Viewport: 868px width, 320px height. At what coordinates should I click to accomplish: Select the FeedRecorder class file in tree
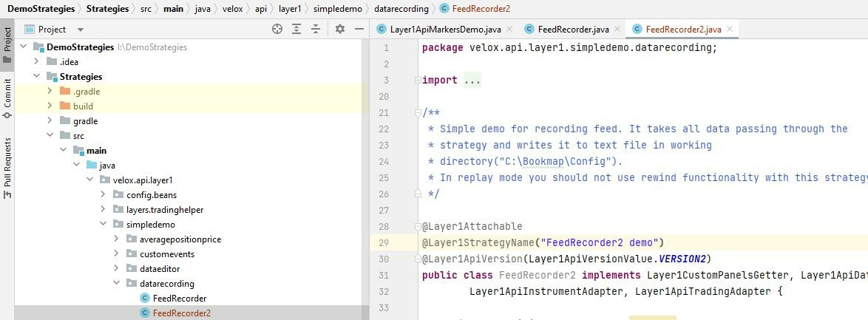click(179, 299)
